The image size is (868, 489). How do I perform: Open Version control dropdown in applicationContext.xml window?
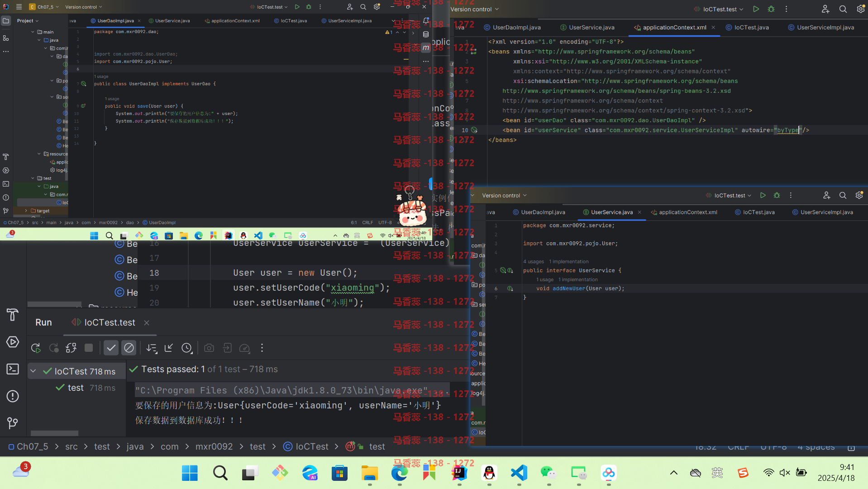[x=474, y=9]
